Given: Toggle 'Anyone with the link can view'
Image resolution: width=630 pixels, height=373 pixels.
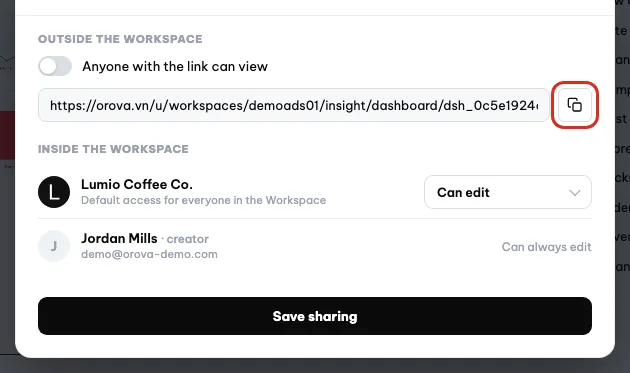Looking at the screenshot, I should [55, 66].
